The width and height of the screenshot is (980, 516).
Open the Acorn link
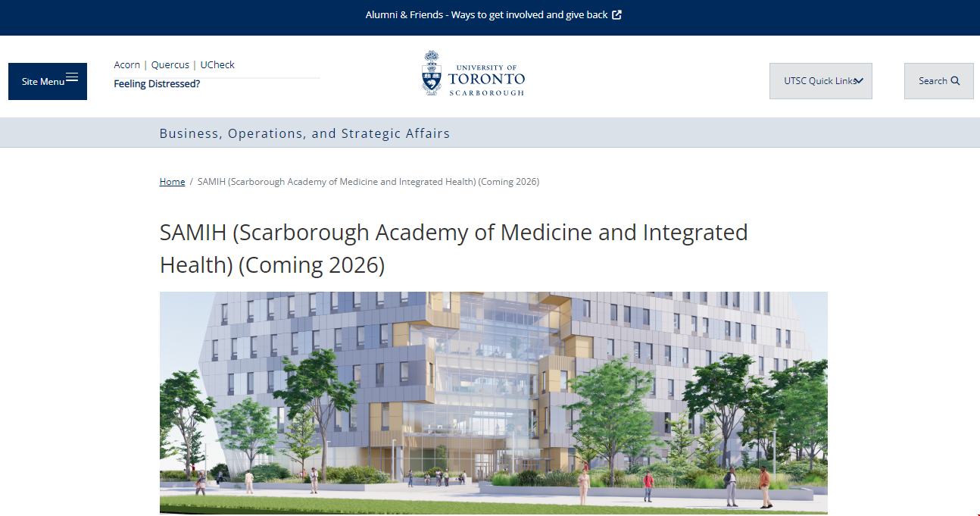tap(126, 65)
